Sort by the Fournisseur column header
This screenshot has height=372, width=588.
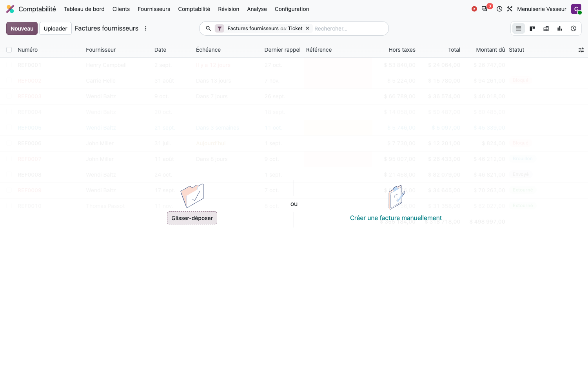[x=101, y=50]
